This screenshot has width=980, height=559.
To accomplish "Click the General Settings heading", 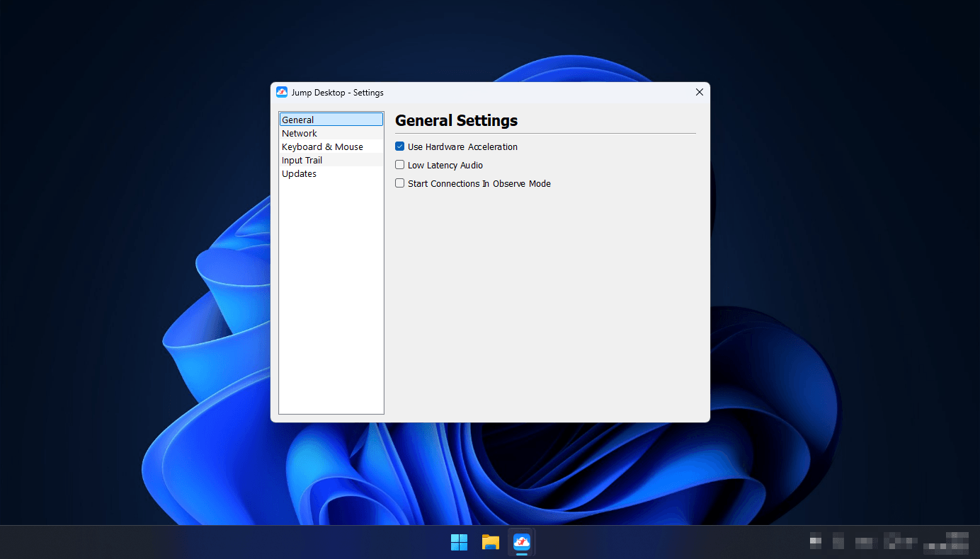I will (457, 120).
